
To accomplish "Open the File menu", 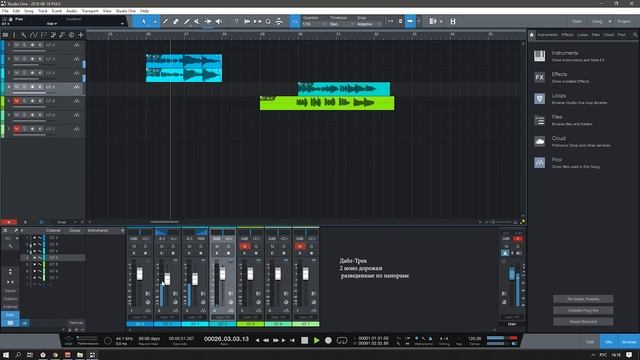I will [5, 11].
